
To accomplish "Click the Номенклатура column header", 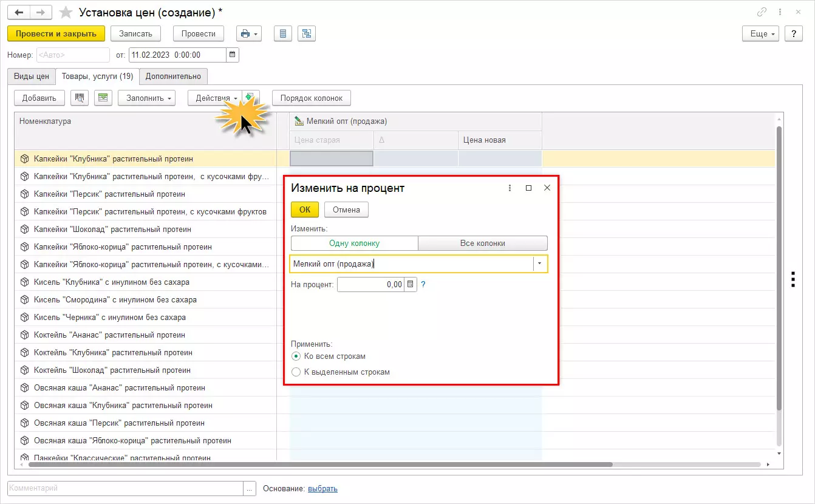I will pyautogui.click(x=146, y=130).
